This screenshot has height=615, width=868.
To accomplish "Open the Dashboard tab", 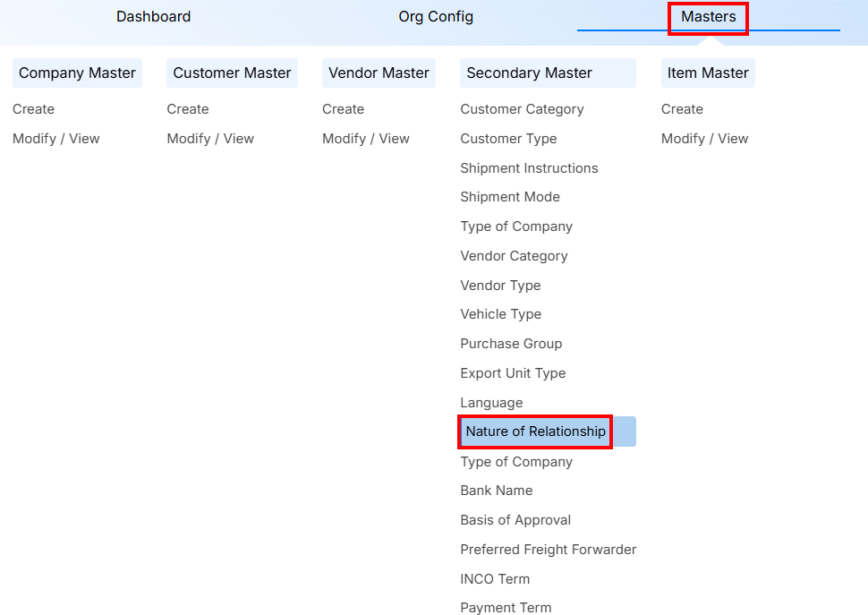I will tap(153, 17).
